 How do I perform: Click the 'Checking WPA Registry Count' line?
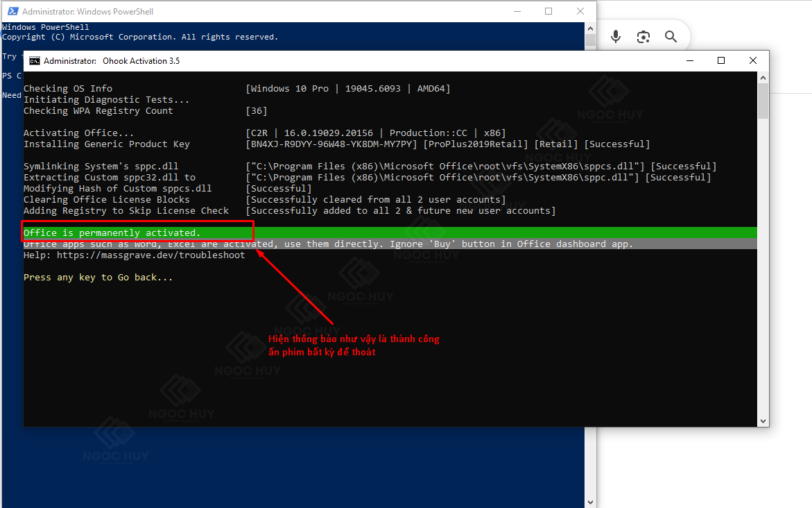coord(98,111)
